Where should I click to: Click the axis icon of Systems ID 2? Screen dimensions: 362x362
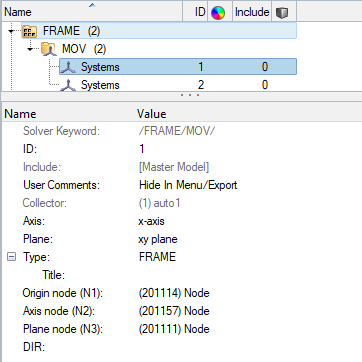[x=68, y=85]
